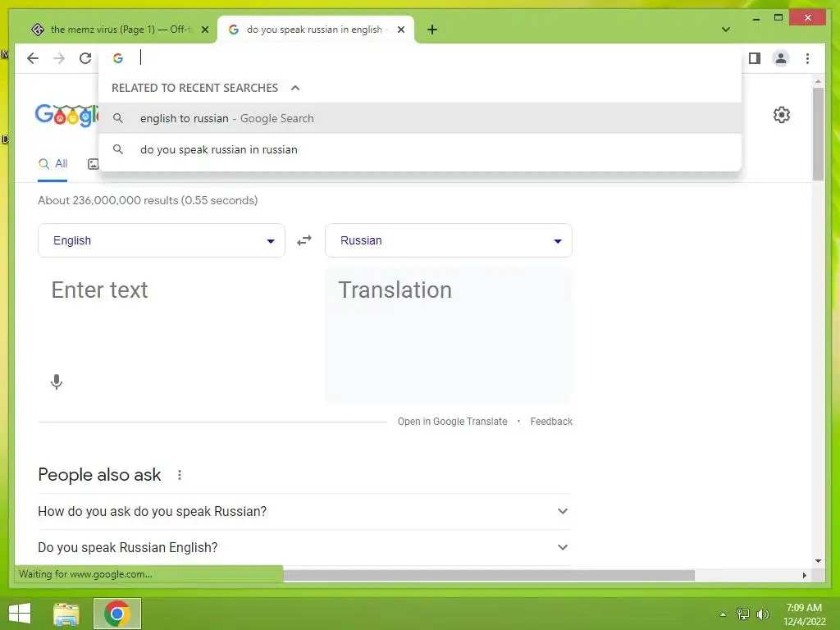The image size is (840, 630).
Task: Collapse Related to Recent Searches section
Action: pos(295,88)
